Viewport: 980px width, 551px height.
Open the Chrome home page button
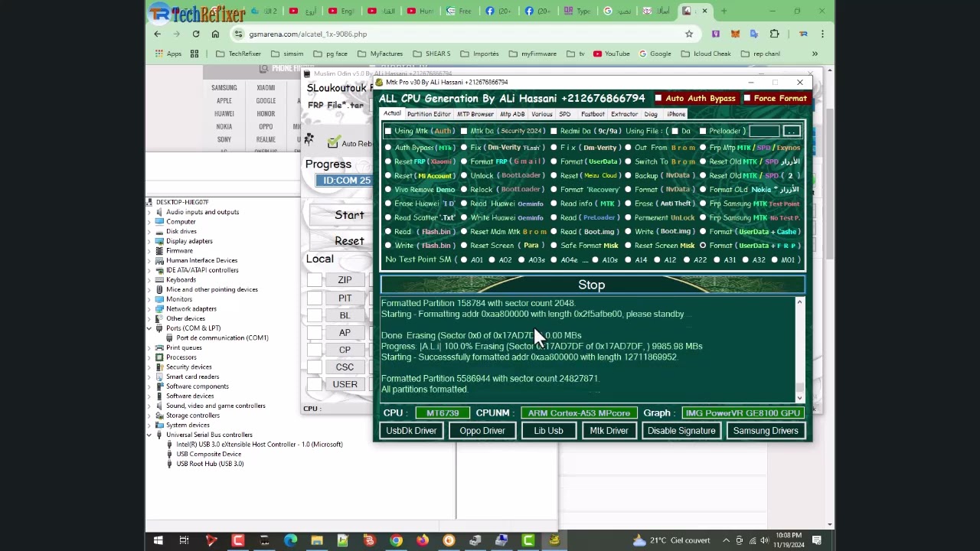pos(215,34)
